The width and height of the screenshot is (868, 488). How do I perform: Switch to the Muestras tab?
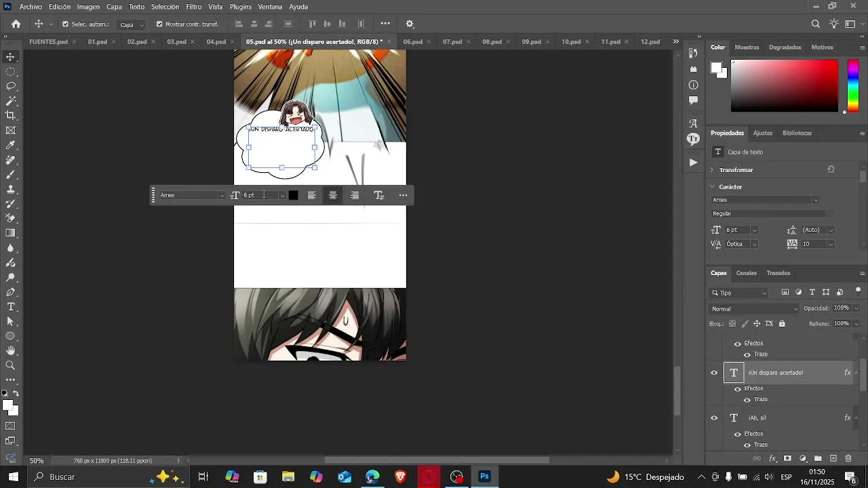(747, 47)
